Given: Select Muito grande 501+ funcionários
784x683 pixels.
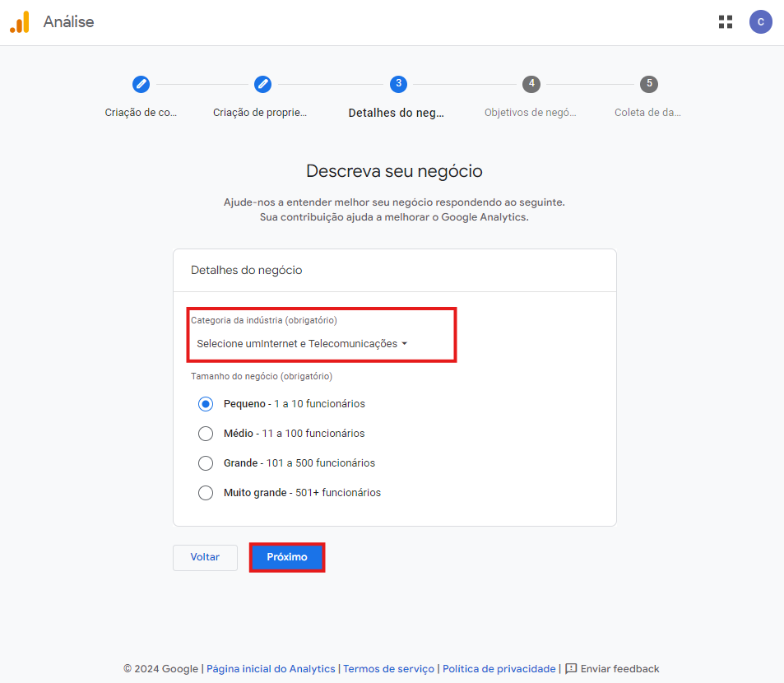Looking at the screenshot, I should point(206,493).
